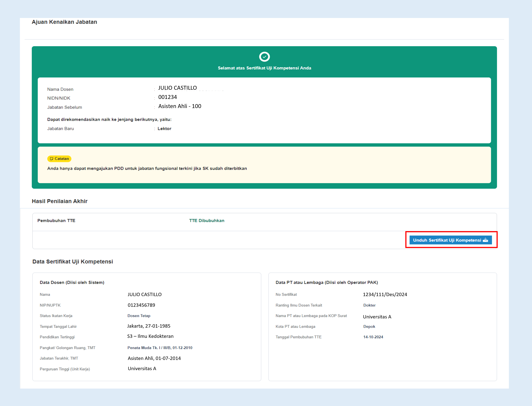This screenshot has height=406, width=532.
Task: Click the green checkmark success icon
Action: tap(264, 57)
